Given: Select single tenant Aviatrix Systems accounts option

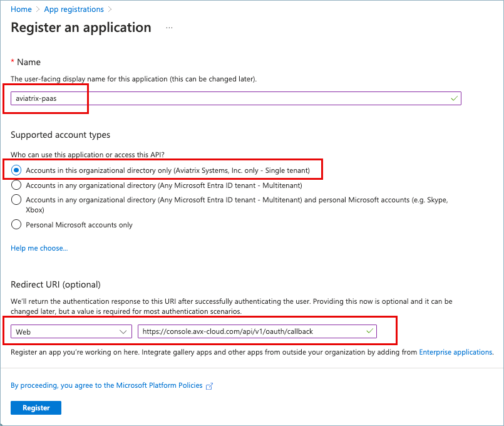Looking at the screenshot, I should tap(16, 169).
